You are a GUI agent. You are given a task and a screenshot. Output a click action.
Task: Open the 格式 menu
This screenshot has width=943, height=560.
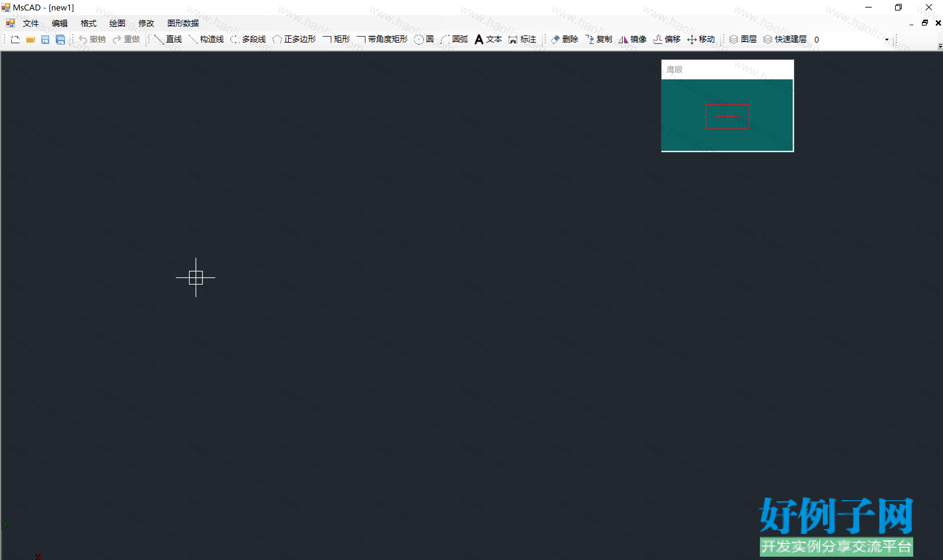coord(88,23)
